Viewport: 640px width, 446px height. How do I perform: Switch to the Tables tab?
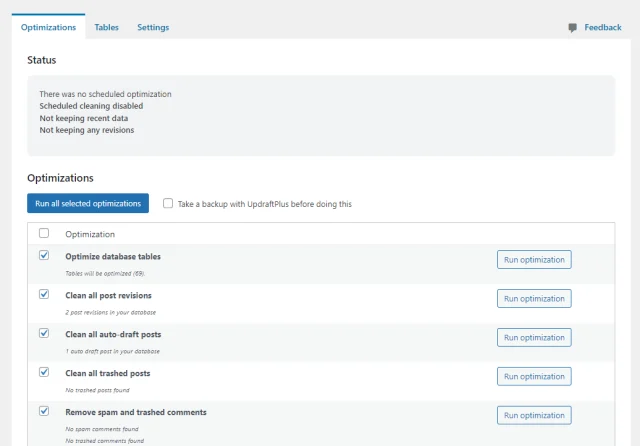106,28
